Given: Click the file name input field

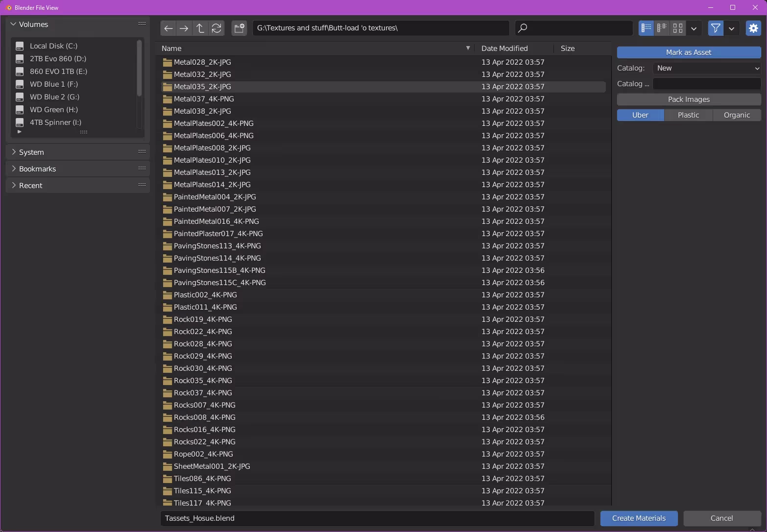Looking at the screenshot, I should point(377,518).
